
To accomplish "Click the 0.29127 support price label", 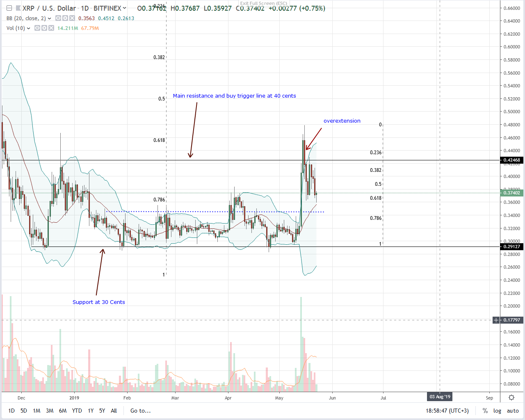I will pyautogui.click(x=511, y=247).
